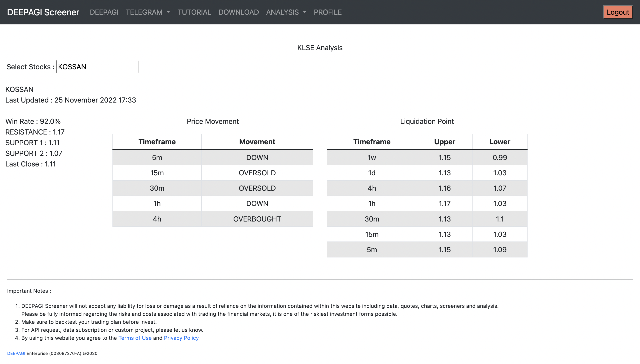Click the Lower column header
Viewport: 640px width, 364px height.
pyautogui.click(x=500, y=142)
